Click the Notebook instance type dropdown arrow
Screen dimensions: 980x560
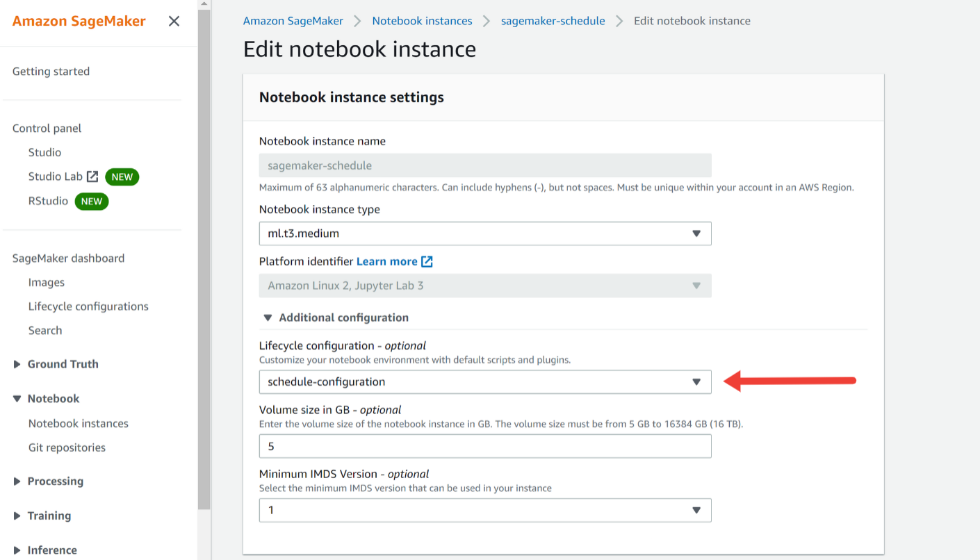click(x=696, y=233)
